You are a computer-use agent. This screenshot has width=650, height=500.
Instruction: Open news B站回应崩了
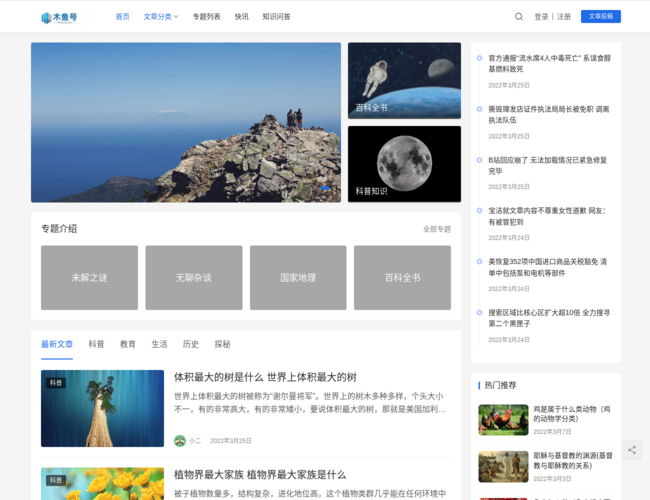click(547, 165)
